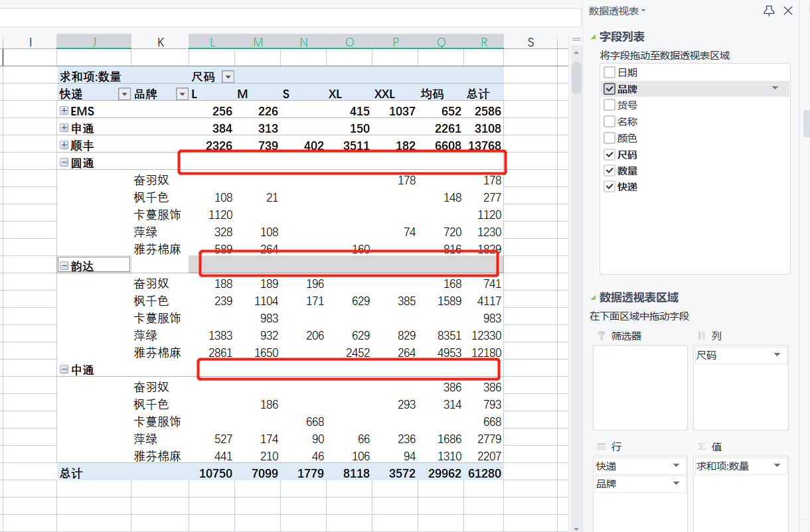This screenshot has height=532, width=810.
Task: Expand the 申通 row group
Action: click(x=64, y=128)
